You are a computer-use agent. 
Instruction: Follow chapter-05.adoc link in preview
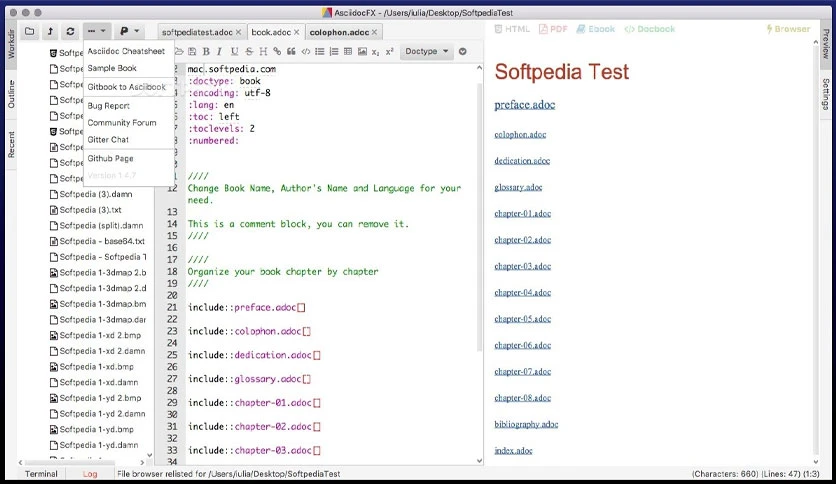click(x=522, y=319)
